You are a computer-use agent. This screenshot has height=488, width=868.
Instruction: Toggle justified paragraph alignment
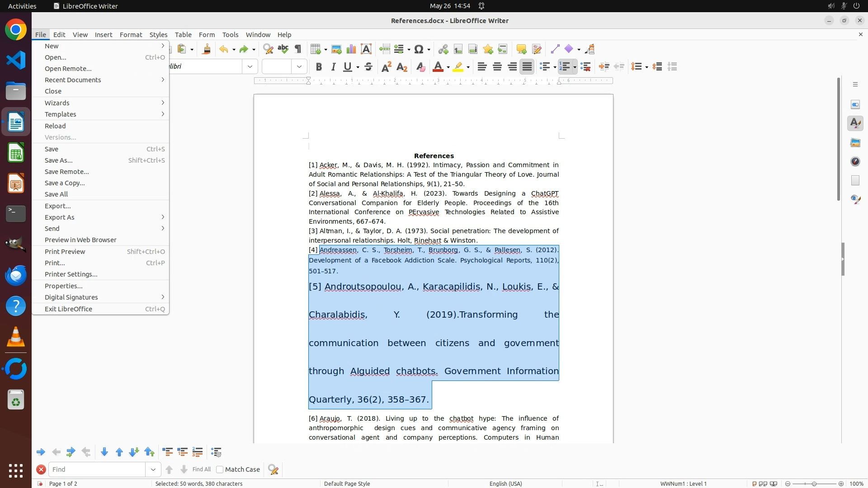pos(527,67)
